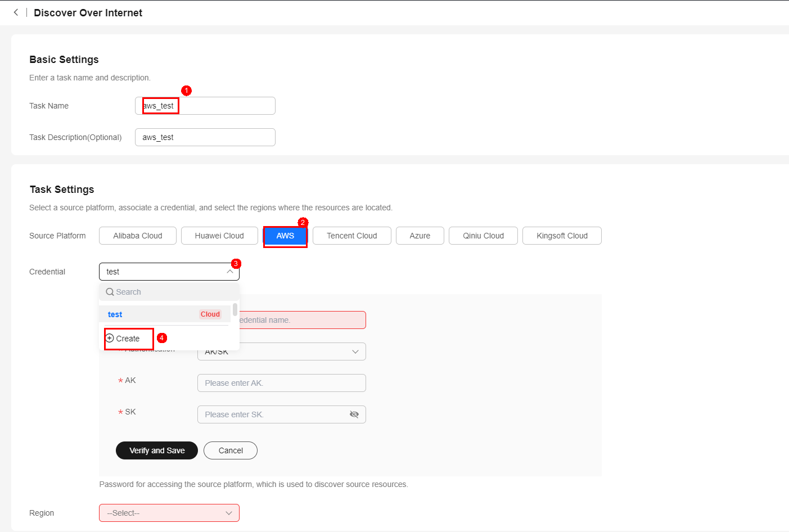Click the plus icon next to Create
The width and height of the screenshot is (789, 532).
(110, 339)
